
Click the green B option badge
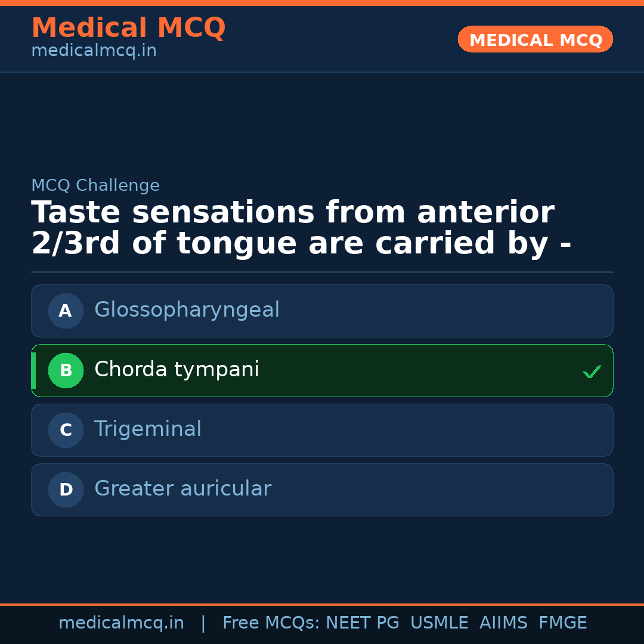(x=66, y=370)
